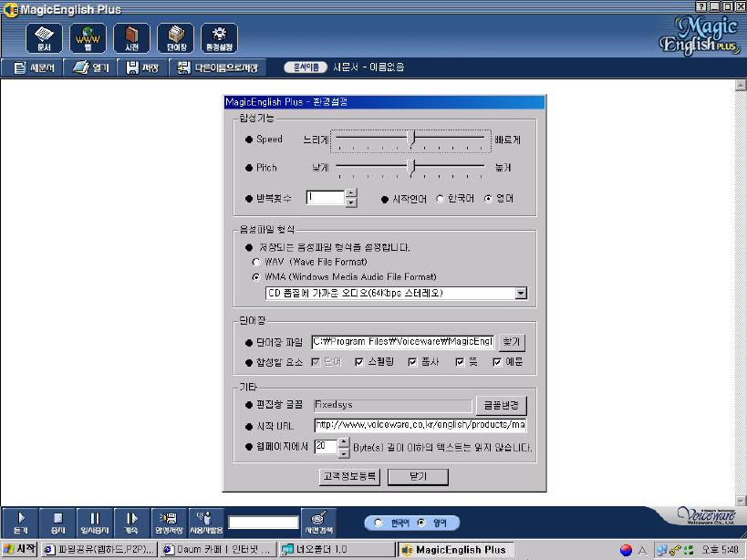Create a new document with 새문서

(34, 68)
